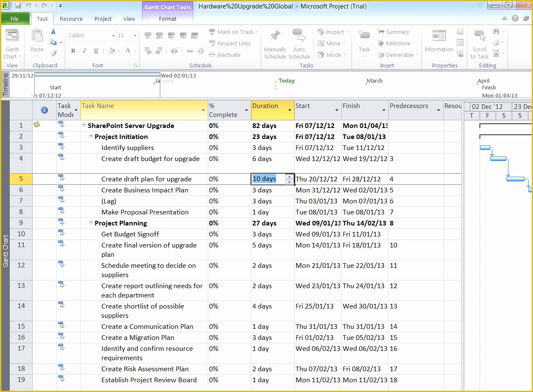Open the font name Calibri dropdown
The width and height of the screenshot is (533, 392).
pos(113,36)
